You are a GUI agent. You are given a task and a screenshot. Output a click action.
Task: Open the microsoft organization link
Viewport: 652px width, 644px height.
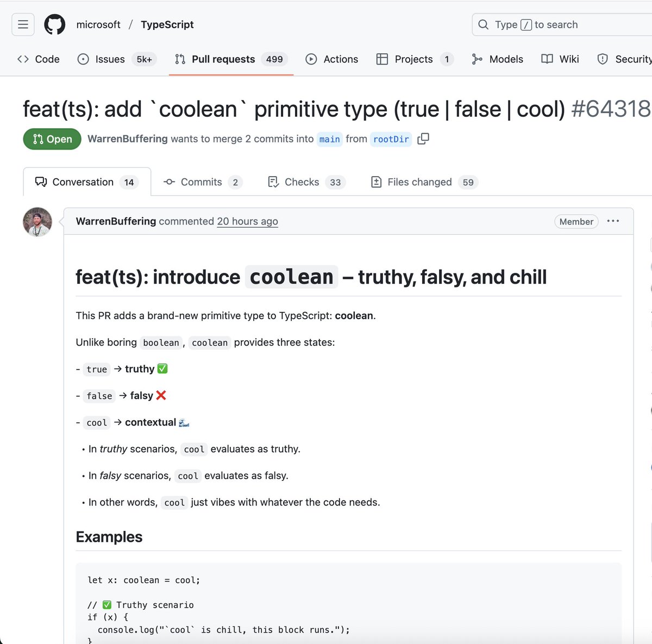98,24
